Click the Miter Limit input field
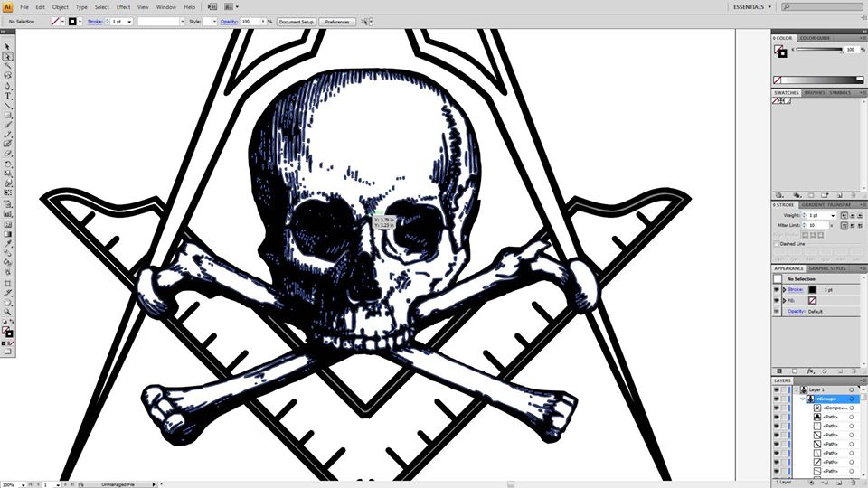 tap(817, 225)
